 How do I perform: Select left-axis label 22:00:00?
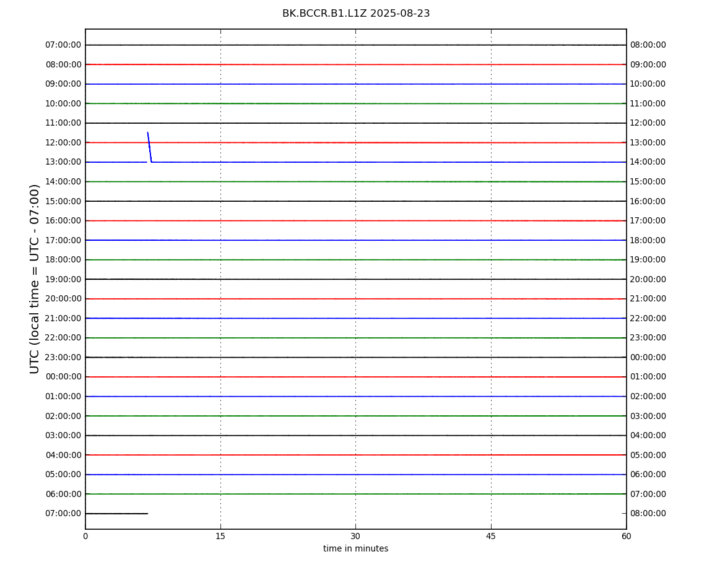click(63, 338)
